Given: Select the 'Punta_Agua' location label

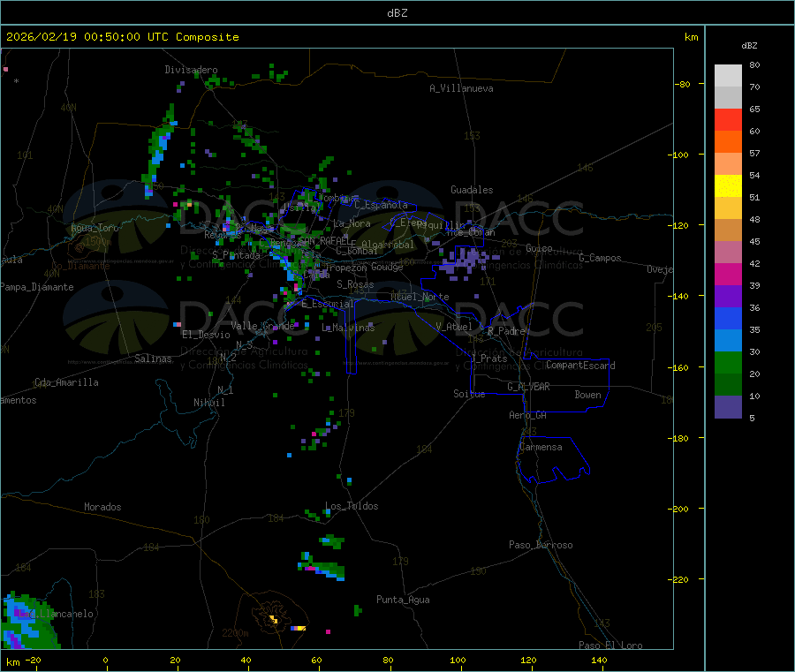Looking at the screenshot, I should coord(403,600).
